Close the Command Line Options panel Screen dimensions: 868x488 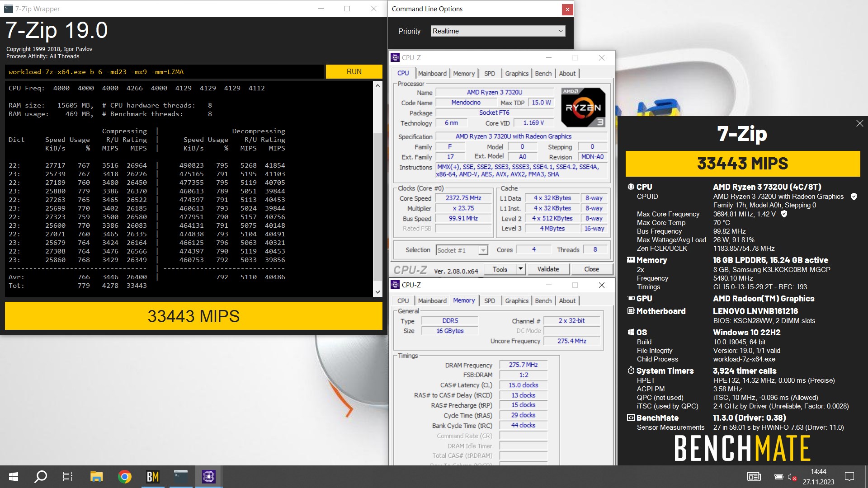pyautogui.click(x=567, y=9)
